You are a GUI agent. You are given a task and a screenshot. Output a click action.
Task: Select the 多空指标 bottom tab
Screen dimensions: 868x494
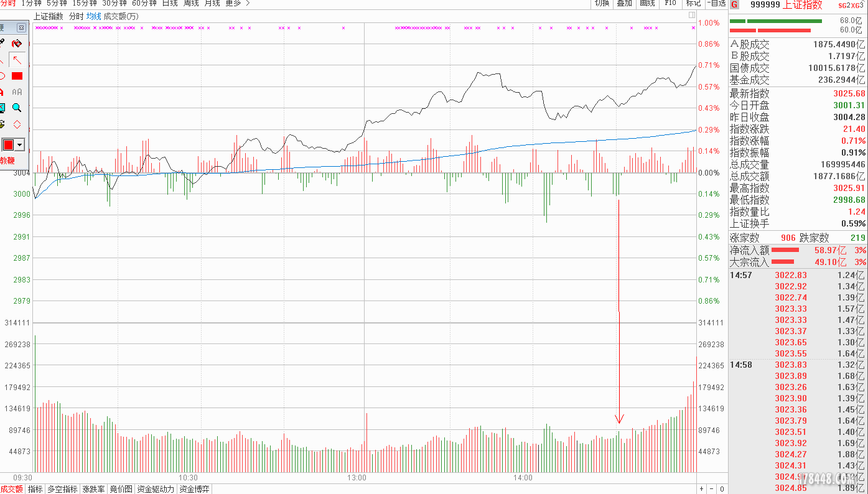tap(62, 489)
